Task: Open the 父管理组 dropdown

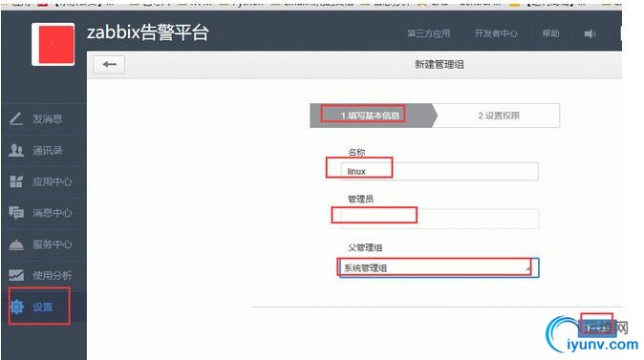Action: coord(439,268)
